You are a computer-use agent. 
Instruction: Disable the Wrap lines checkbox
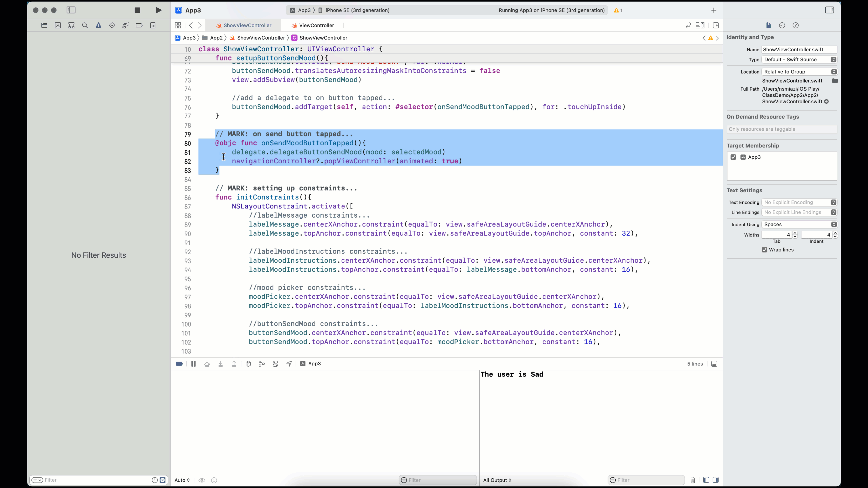tap(765, 250)
